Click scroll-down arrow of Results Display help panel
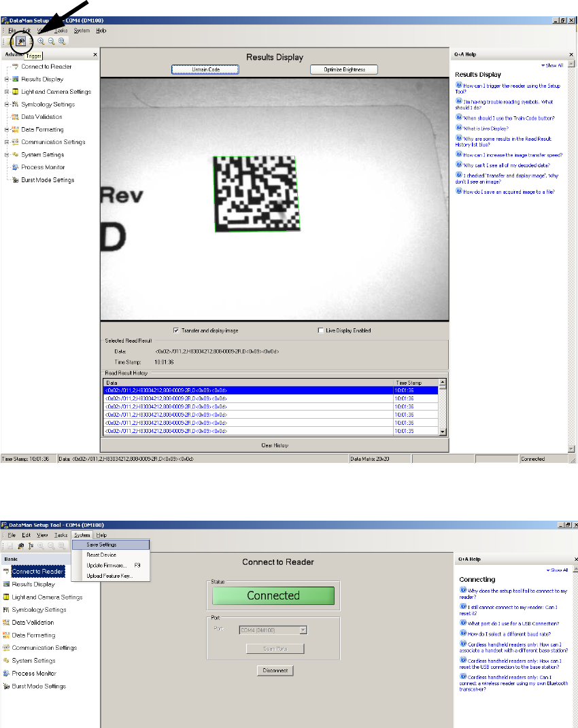The height and width of the screenshot is (728, 578). [x=571, y=449]
